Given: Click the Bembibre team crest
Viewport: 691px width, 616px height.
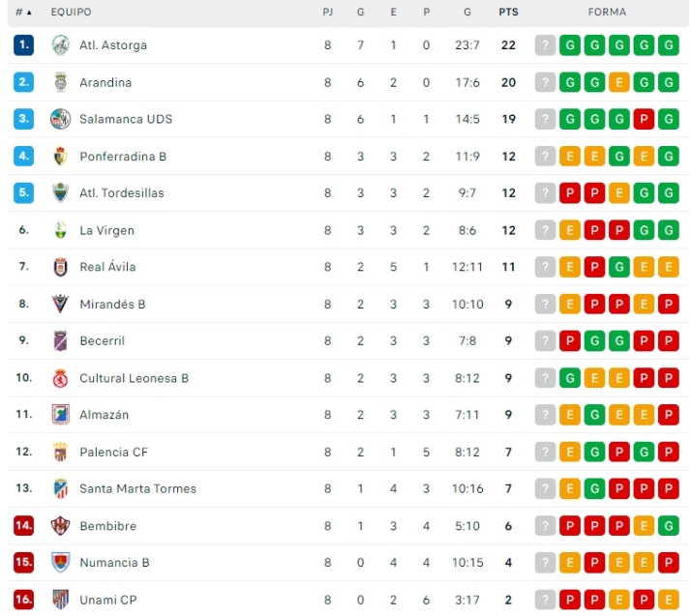Looking at the screenshot, I should point(61,526).
